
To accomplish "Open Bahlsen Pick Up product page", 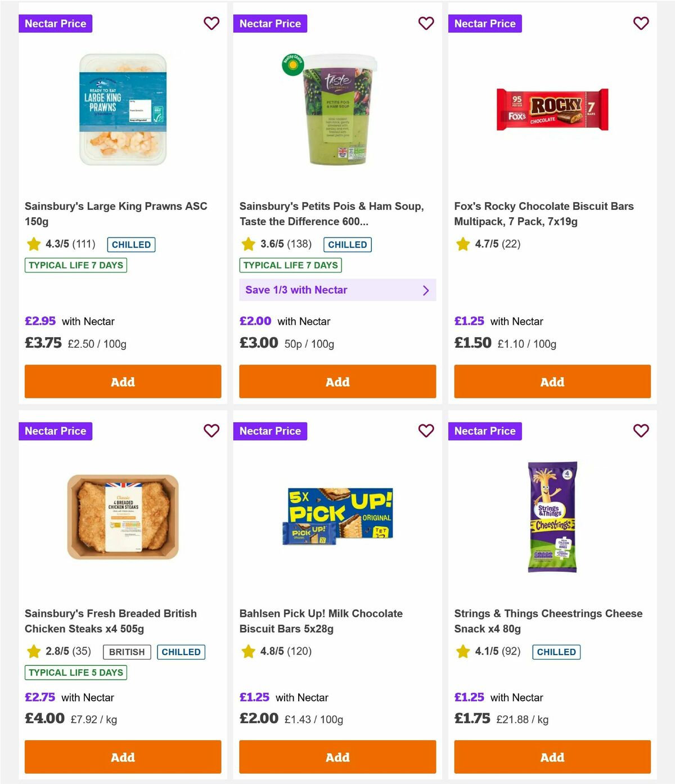I will (x=321, y=621).
